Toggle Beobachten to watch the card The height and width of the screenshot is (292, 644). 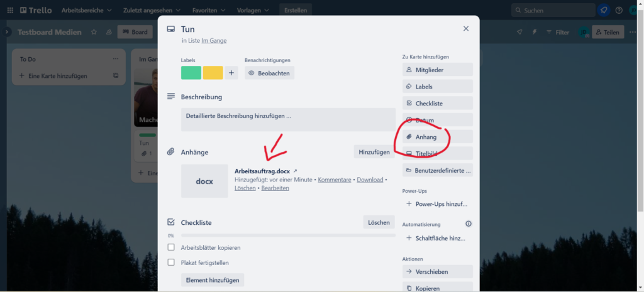[x=269, y=73]
